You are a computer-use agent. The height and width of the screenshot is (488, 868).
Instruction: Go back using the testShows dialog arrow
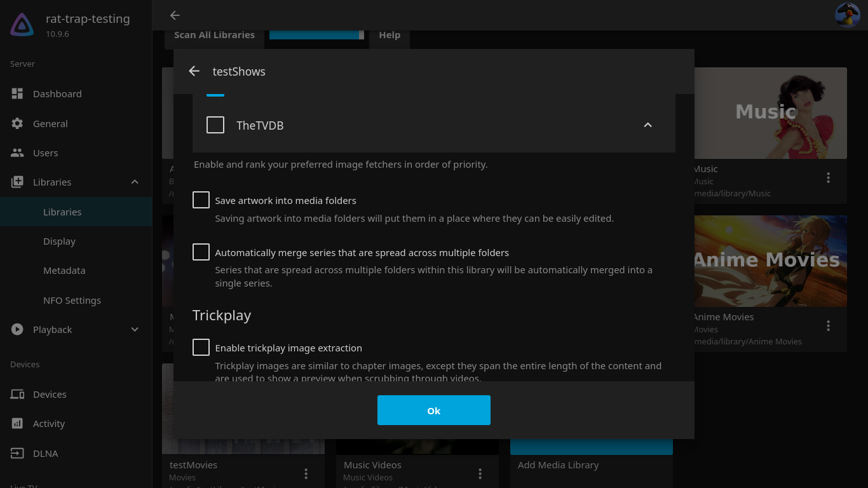[x=194, y=71]
